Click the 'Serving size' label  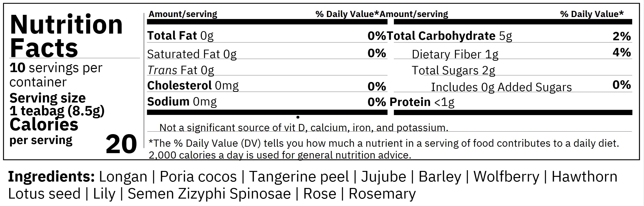48,98
